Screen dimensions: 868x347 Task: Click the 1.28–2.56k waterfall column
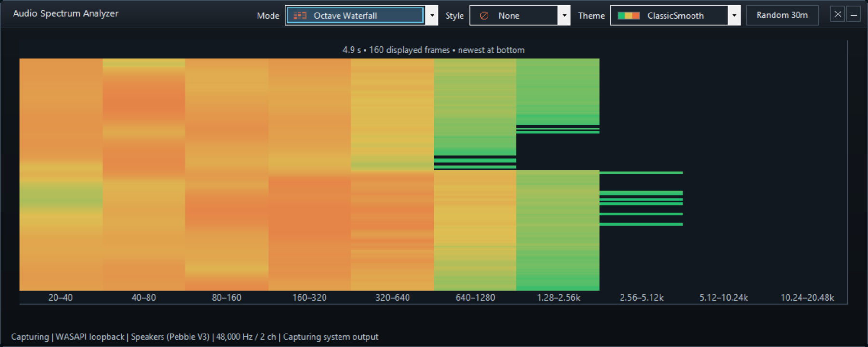point(558,174)
